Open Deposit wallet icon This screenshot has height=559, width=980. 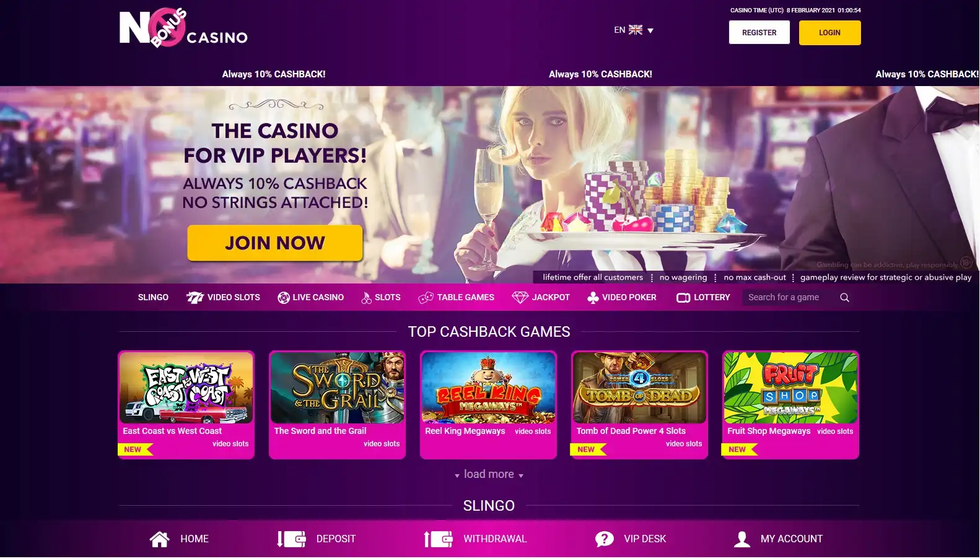291,539
